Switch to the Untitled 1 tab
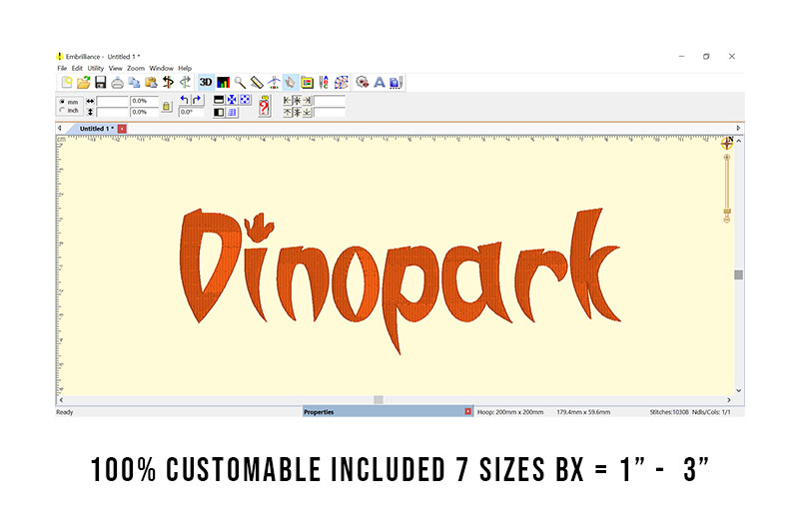 [x=96, y=129]
